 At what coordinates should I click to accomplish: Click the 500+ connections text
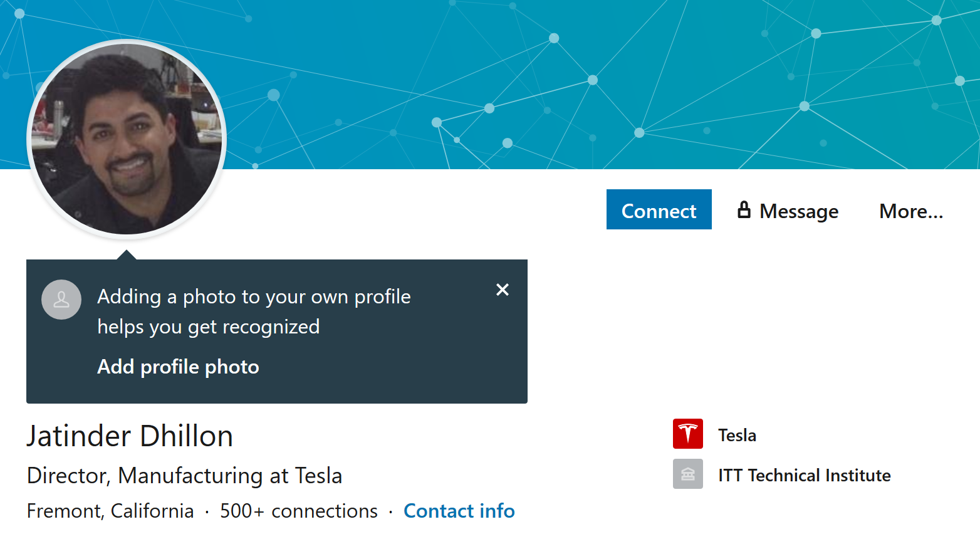pyautogui.click(x=298, y=511)
